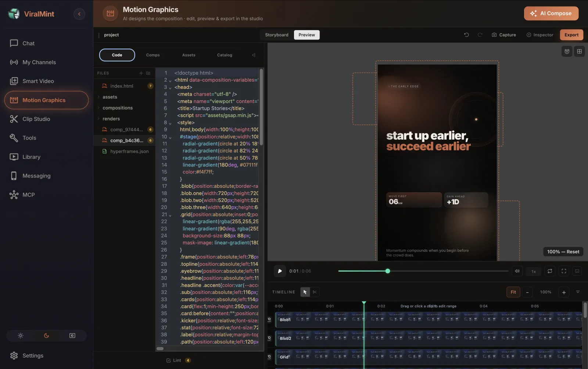Viewport: 588px width, 369px height.
Task: Enter fullscreen preview
Action: tap(564, 271)
